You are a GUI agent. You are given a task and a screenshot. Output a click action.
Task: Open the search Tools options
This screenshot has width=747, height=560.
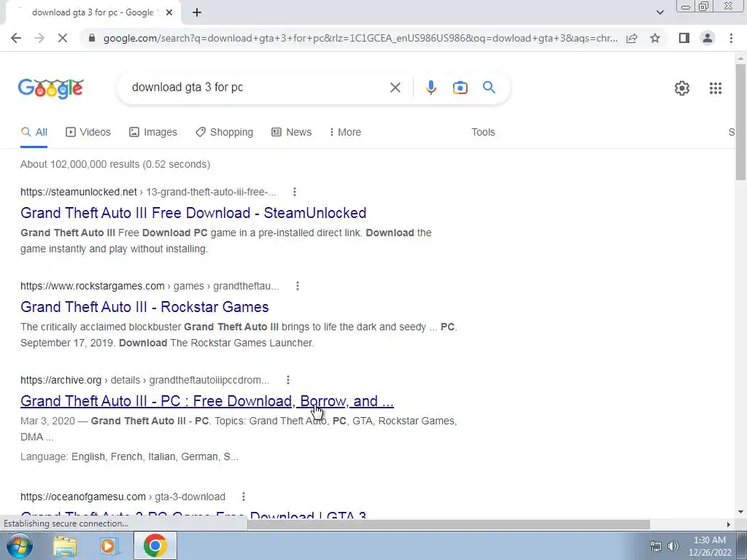coord(483,132)
